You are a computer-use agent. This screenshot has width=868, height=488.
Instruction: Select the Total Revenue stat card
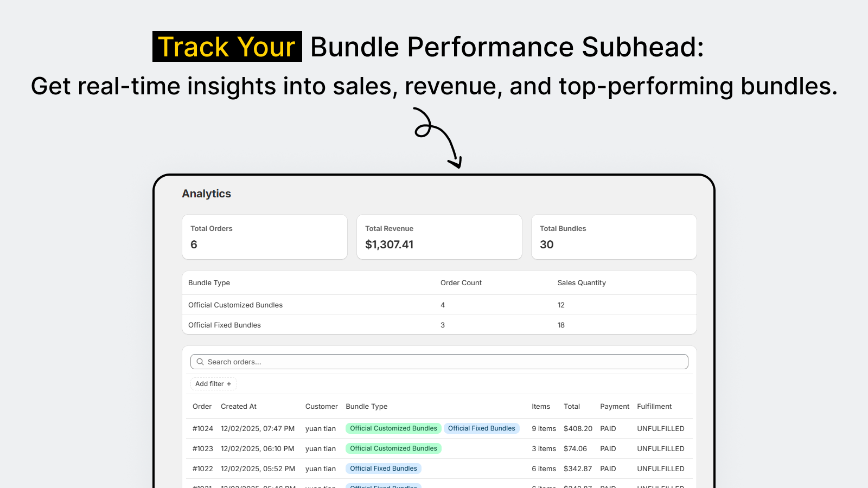439,237
